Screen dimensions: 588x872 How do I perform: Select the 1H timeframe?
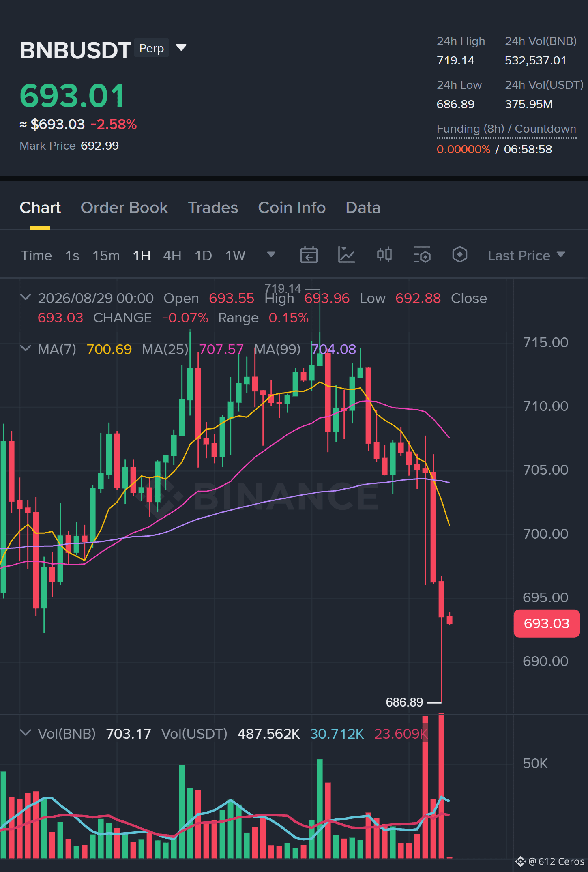click(142, 256)
